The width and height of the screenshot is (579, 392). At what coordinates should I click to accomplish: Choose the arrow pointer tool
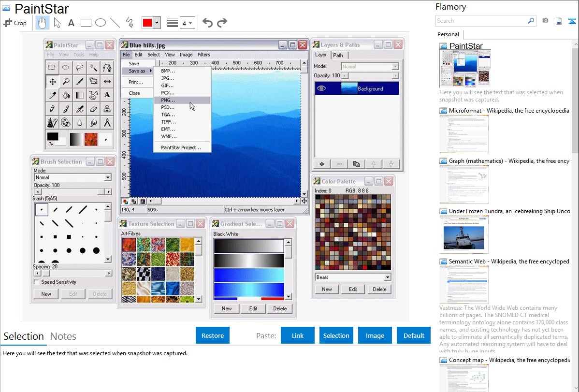tap(57, 23)
